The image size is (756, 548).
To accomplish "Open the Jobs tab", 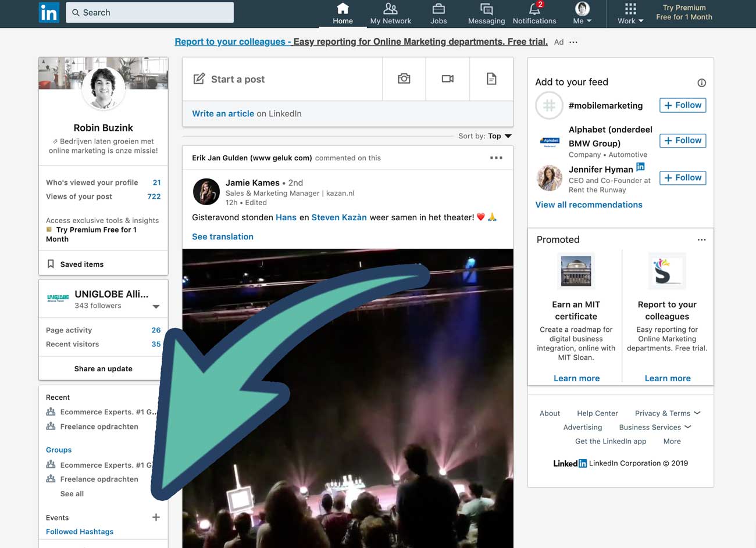I will pyautogui.click(x=438, y=14).
